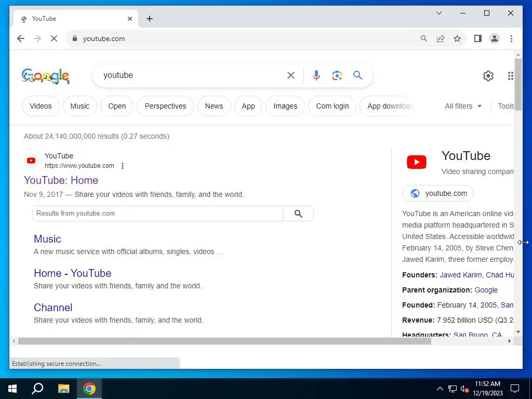The width and height of the screenshot is (532, 399).
Task: Go back using the browser back arrow
Action: [x=21, y=38]
